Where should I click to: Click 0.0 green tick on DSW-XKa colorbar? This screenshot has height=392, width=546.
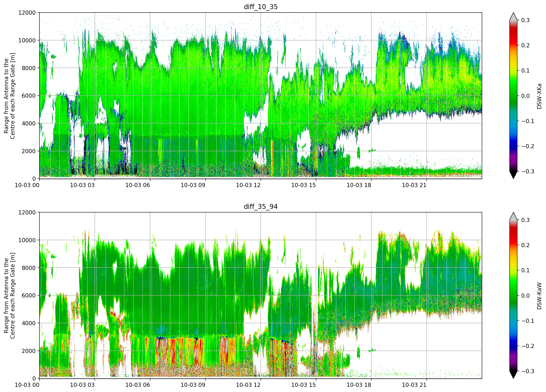(x=525, y=96)
